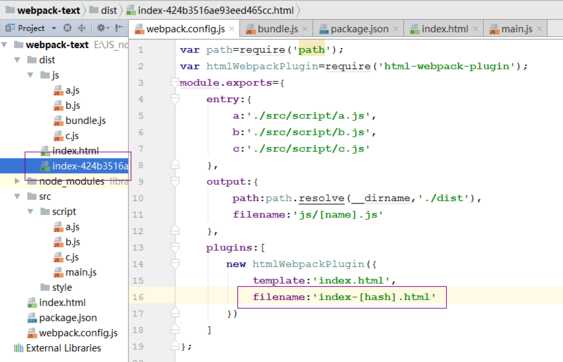Image resolution: width=563 pixels, height=362 pixels.
Task: Collapse the webpack-text root folder
Action: click(x=5, y=45)
